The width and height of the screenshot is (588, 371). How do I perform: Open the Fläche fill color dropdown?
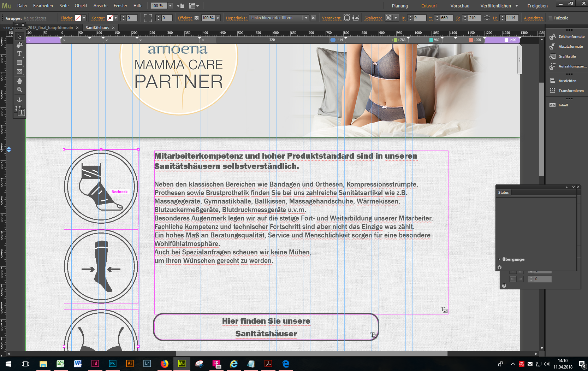(x=84, y=18)
